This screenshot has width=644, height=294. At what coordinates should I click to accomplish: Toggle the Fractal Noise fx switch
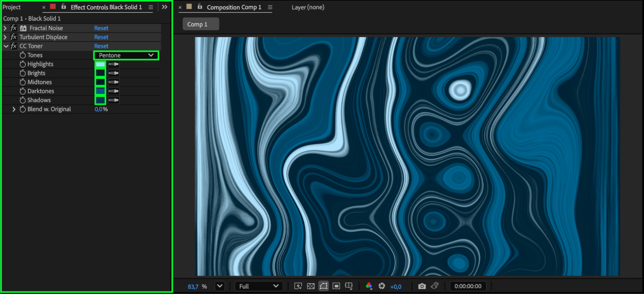coord(14,28)
